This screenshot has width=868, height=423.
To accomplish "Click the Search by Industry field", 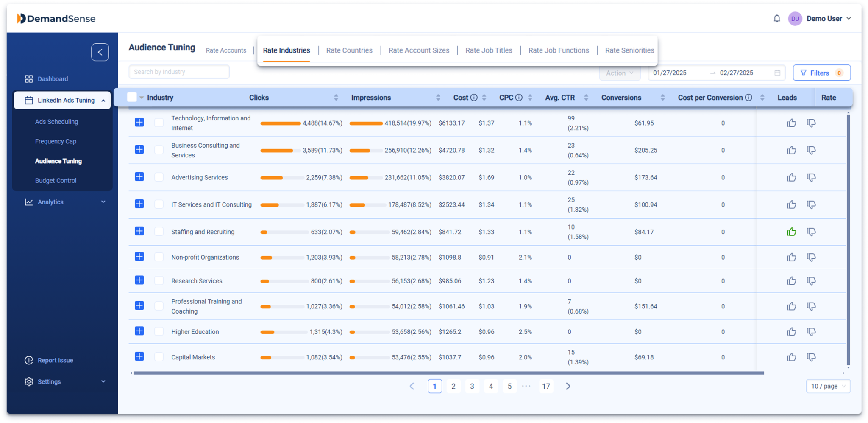I will [179, 72].
